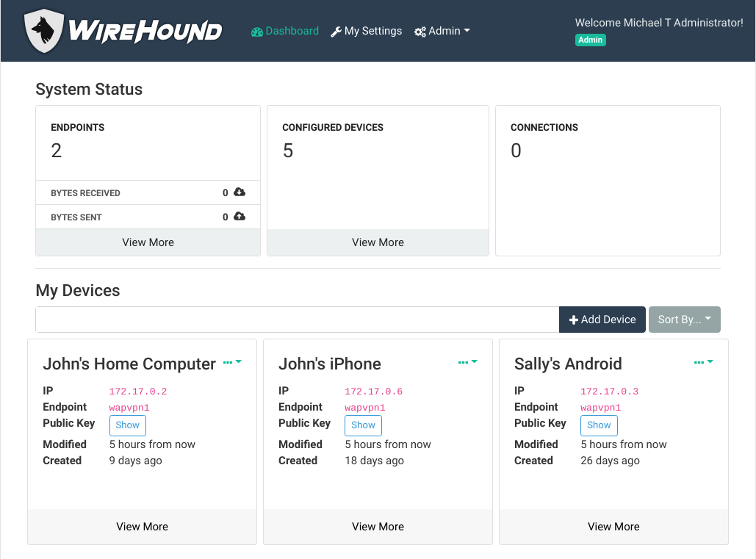Click the globe icon beside Dashboard

point(256,31)
